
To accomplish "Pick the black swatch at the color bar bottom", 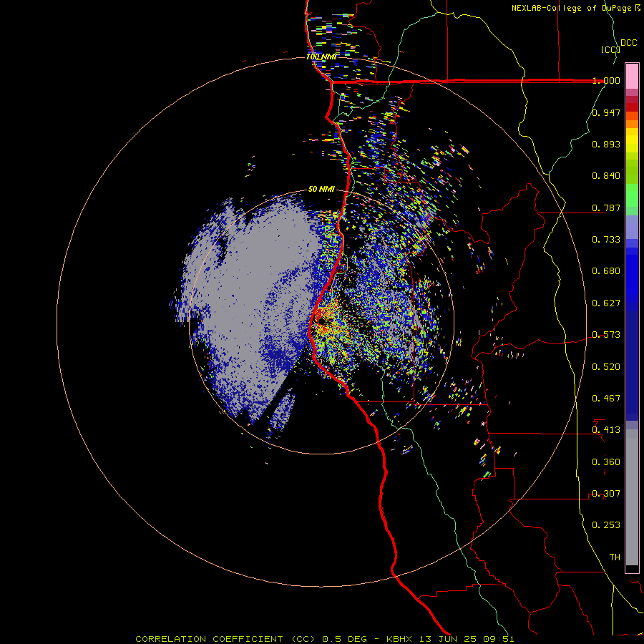I will tap(632, 568).
